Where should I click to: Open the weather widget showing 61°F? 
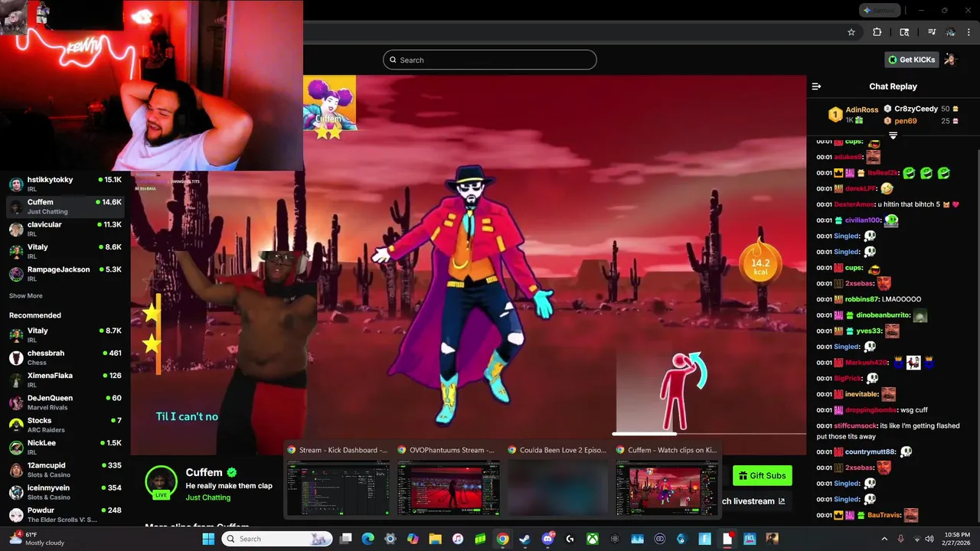click(x=37, y=539)
